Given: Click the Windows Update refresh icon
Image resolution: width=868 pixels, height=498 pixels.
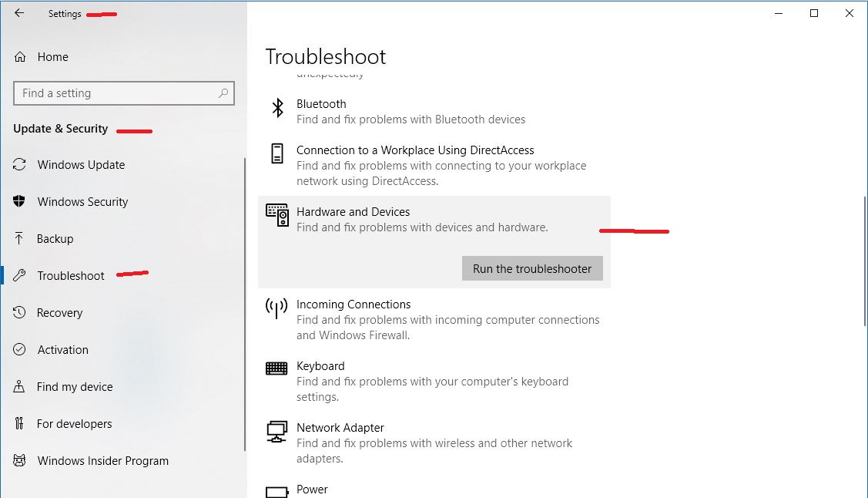Looking at the screenshot, I should [19, 164].
